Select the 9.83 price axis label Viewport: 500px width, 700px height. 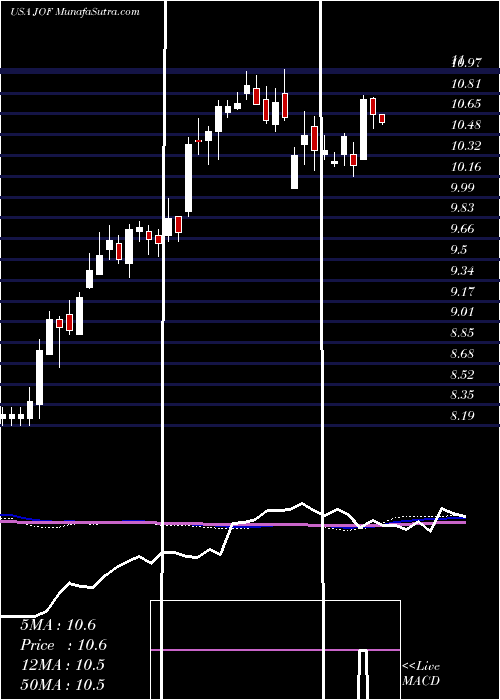(462, 208)
